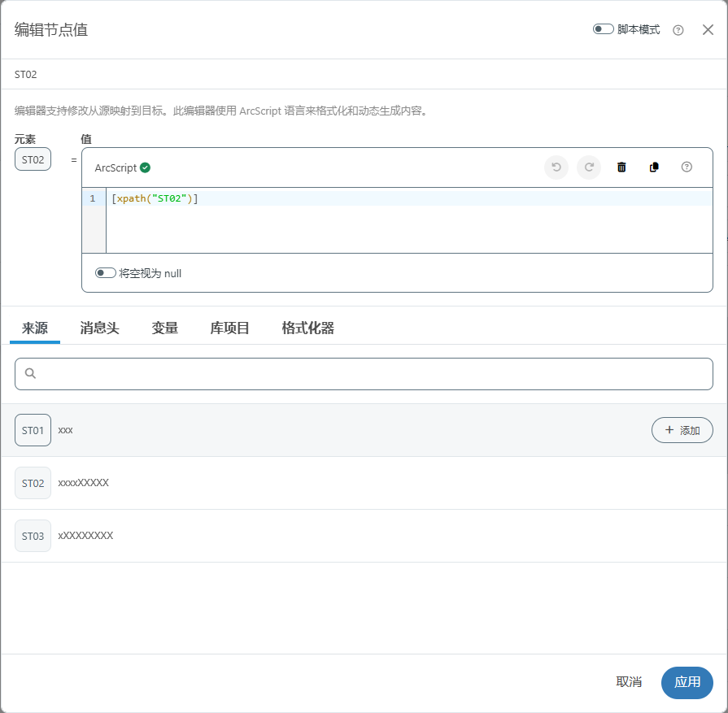Select the 库项目 tab
The image size is (728, 713).
[229, 328]
